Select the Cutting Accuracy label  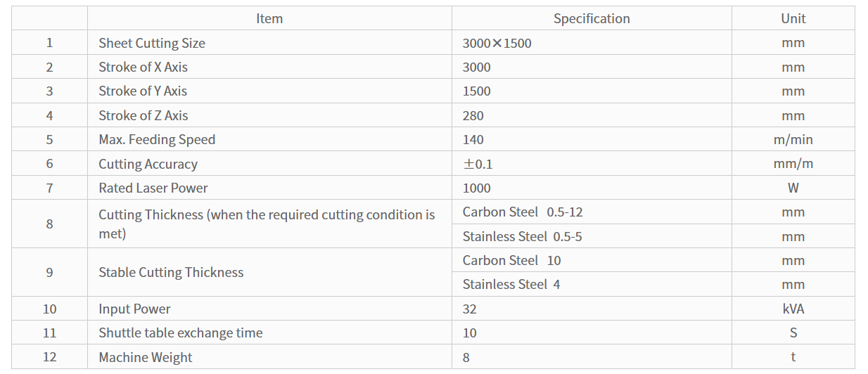point(148,164)
